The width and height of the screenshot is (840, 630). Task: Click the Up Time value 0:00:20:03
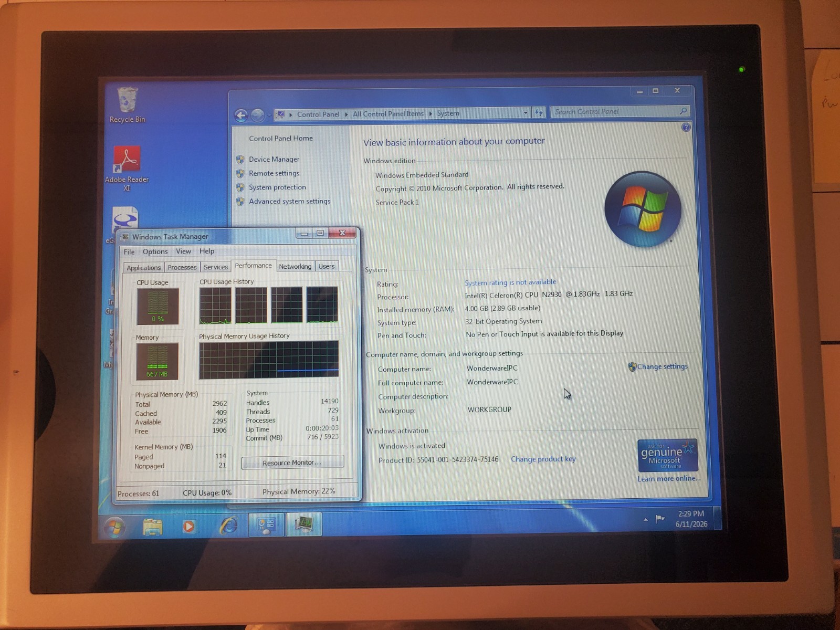coord(322,428)
